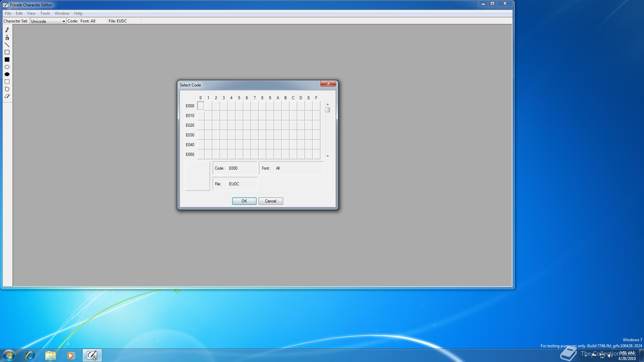Show hidden tray icons arrow
The height and width of the screenshot is (362, 644).
(586, 356)
